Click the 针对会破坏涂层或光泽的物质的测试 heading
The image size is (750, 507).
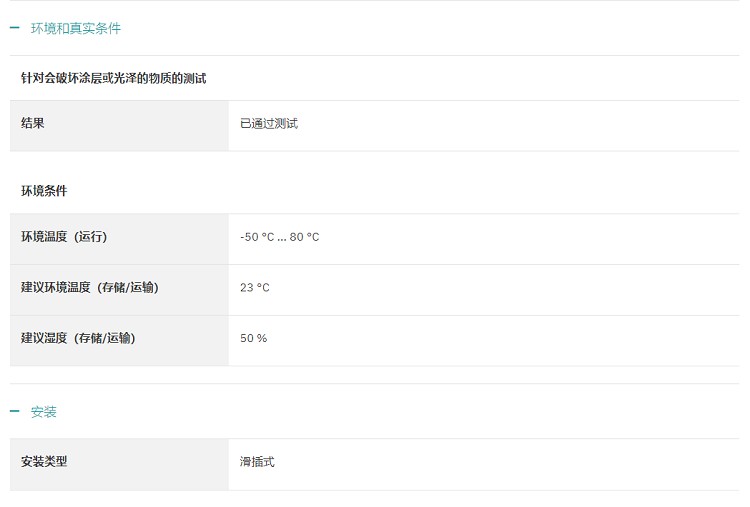click(x=113, y=78)
